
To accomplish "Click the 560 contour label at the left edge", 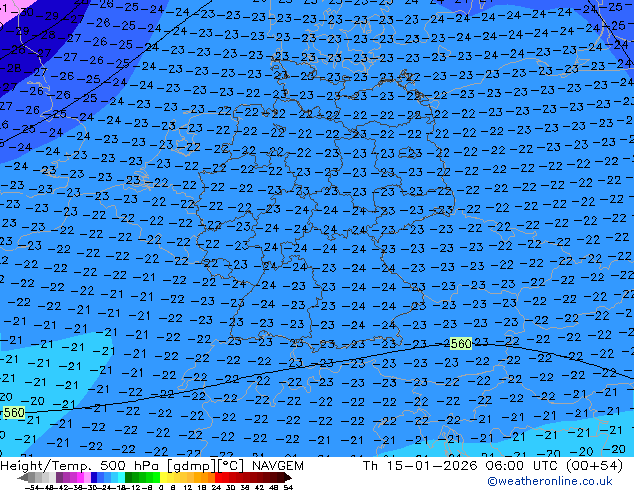I will coord(13,413).
